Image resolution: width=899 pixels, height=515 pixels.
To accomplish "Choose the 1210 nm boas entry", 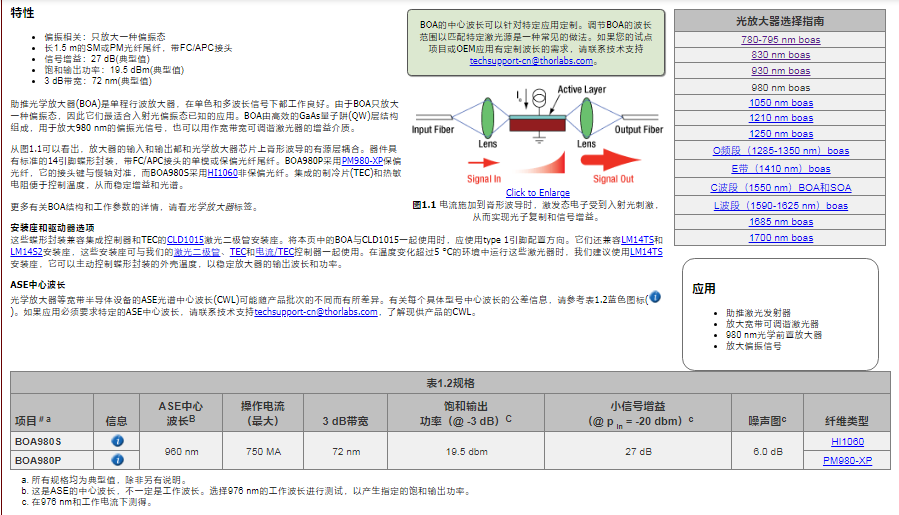I will (780, 118).
